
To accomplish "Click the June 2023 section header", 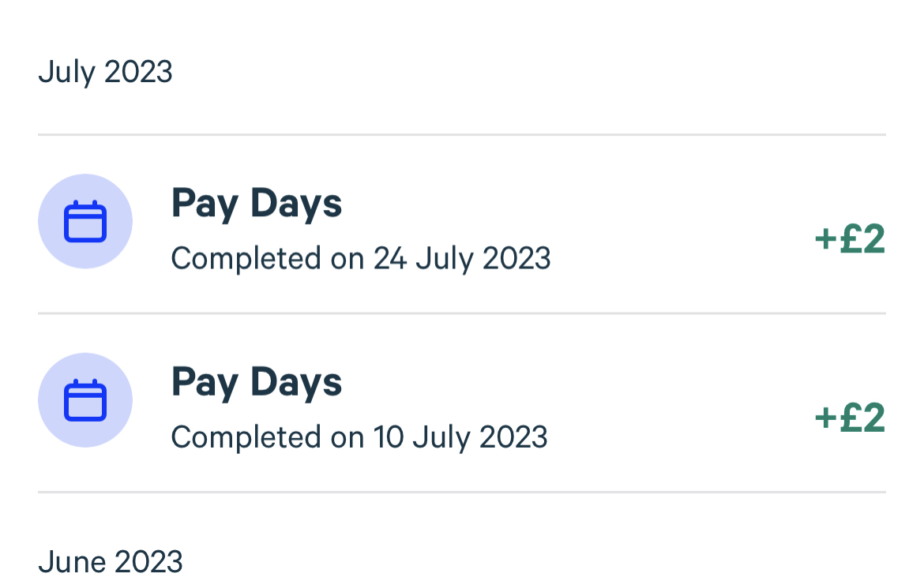I will [110, 562].
